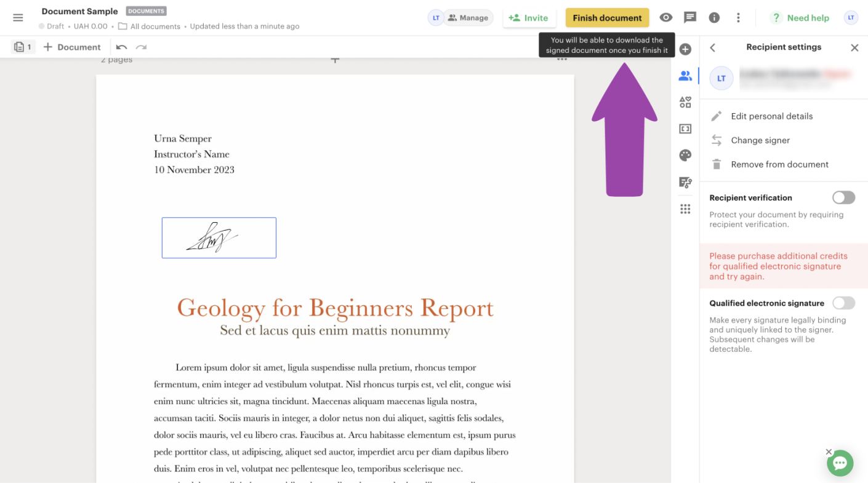
Task: Open the branding palette icon
Action: point(685,155)
